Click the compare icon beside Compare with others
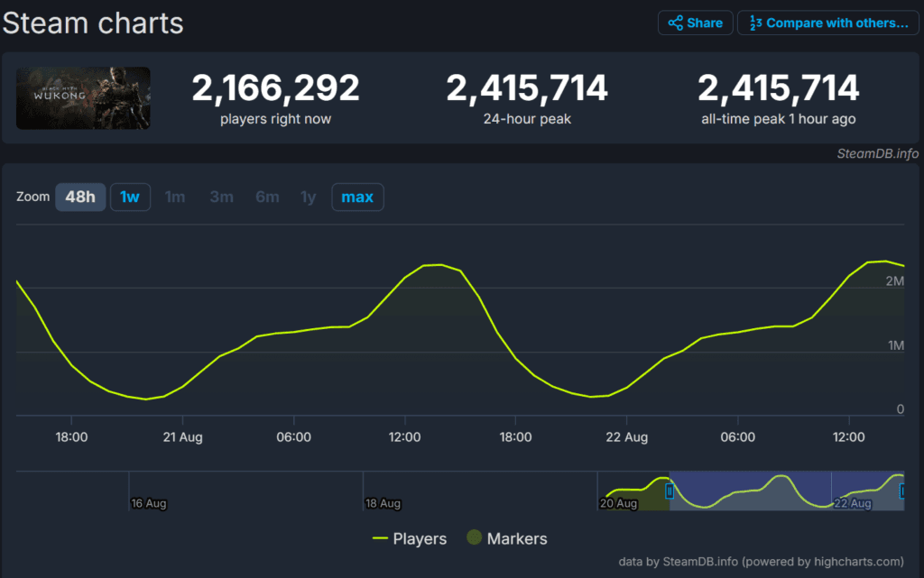 point(754,23)
